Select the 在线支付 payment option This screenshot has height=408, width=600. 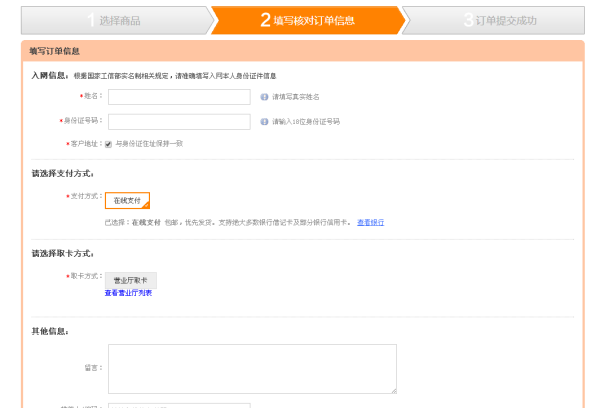coord(127,200)
